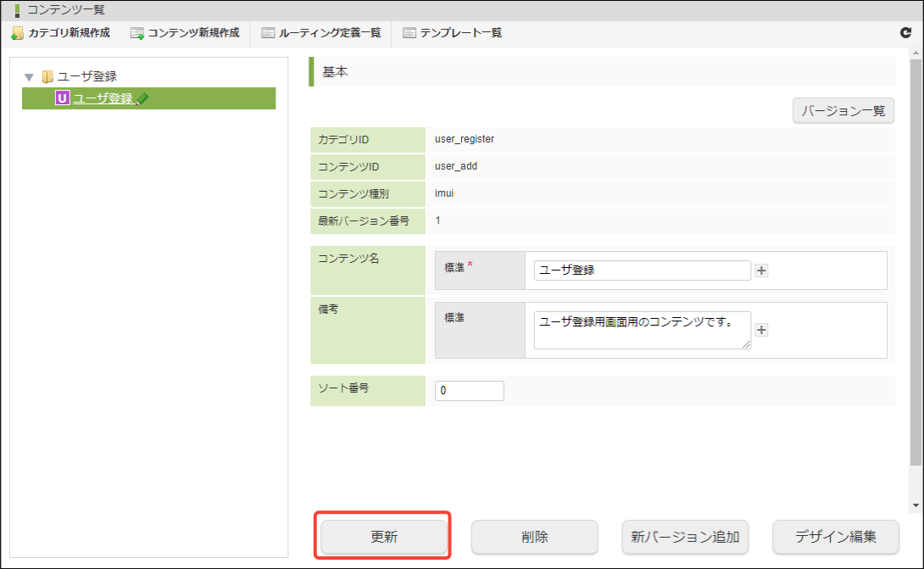Click the 基本 section heading
This screenshot has height=569, width=924.
336,72
